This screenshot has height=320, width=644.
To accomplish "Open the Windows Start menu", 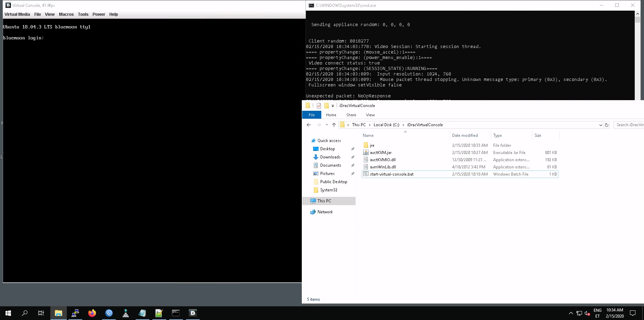I will (x=8, y=313).
